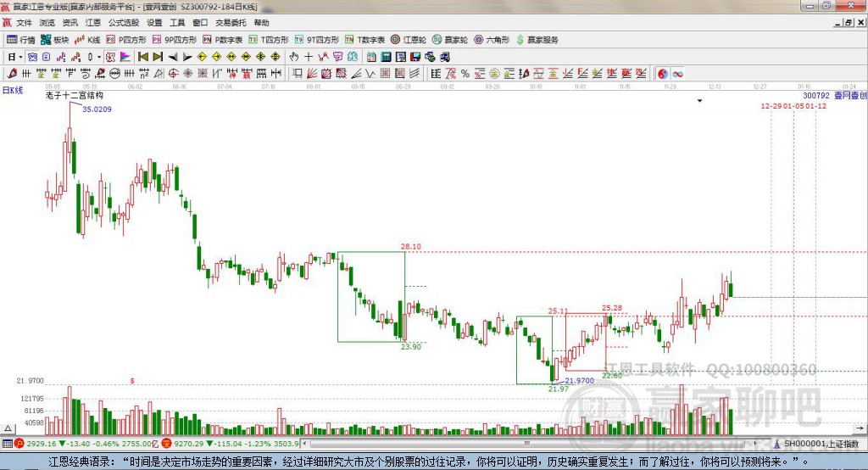Click the 35.0209 high price label
Viewport: 868px width, 470px height.
click(97, 109)
